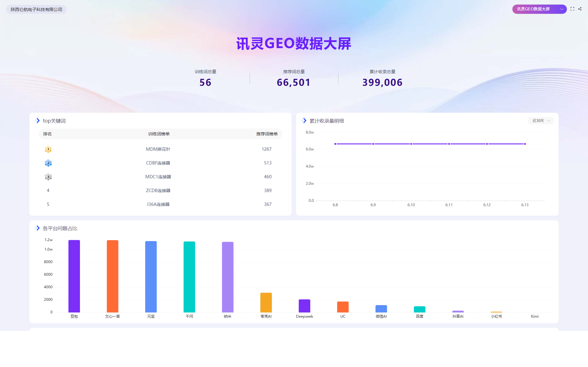Screen dimensions: 588x367
Task: Click the orange UC bar
Action: tap(343, 307)
